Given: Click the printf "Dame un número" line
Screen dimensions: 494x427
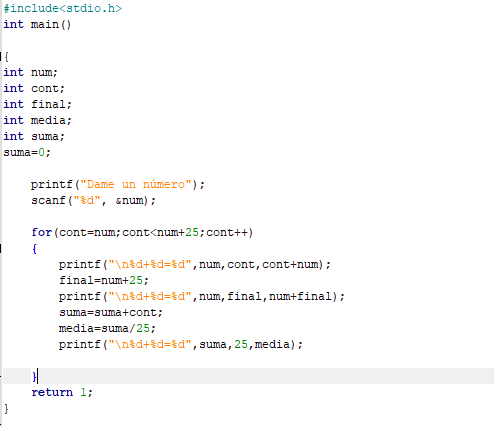Looking at the screenshot, I should pos(118,184).
